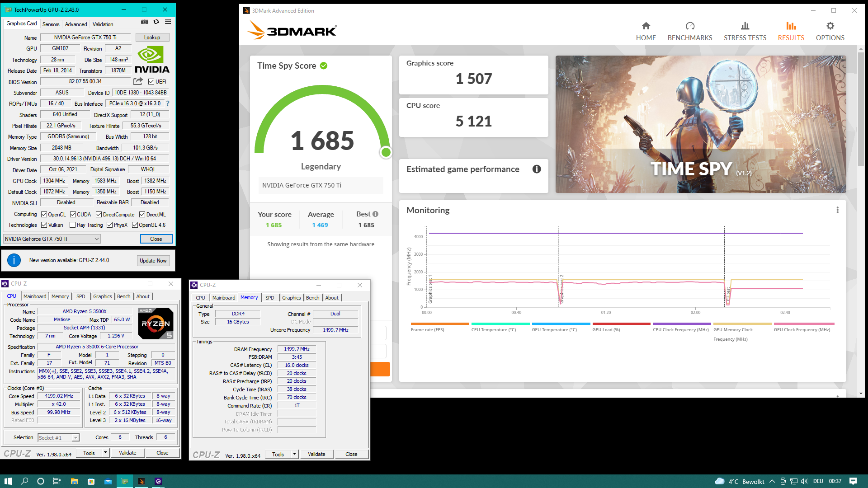Open Graphics tab in the Memory CPU-Z window
The width and height of the screenshot is (868, 488).
(291, 298)
